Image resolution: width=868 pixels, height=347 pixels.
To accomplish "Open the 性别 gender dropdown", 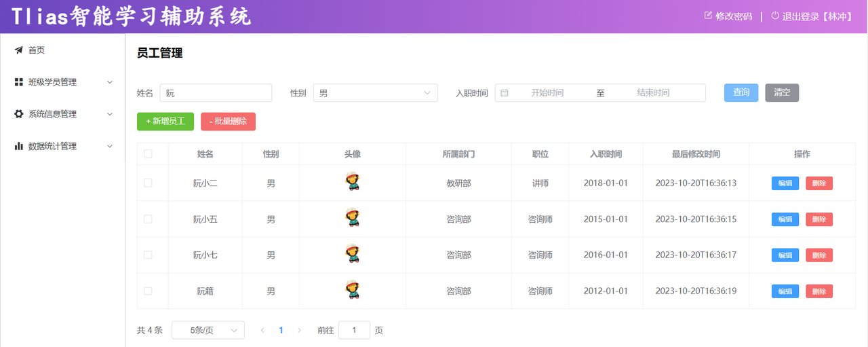I will 375,93.
